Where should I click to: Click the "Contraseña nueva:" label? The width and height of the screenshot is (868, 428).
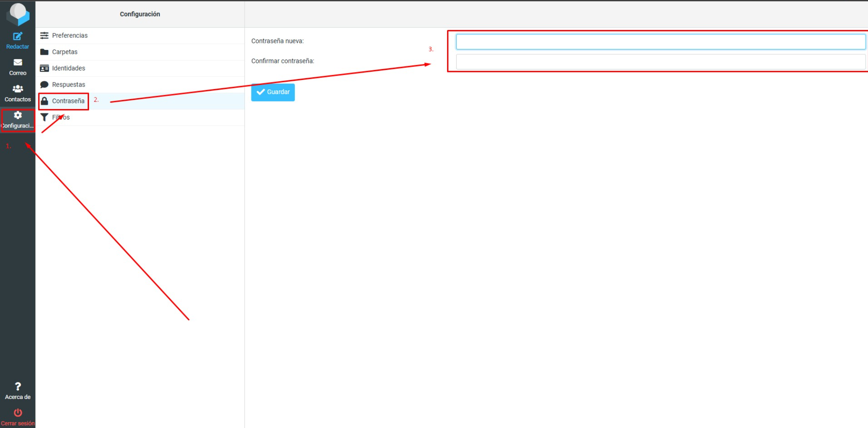278,41
